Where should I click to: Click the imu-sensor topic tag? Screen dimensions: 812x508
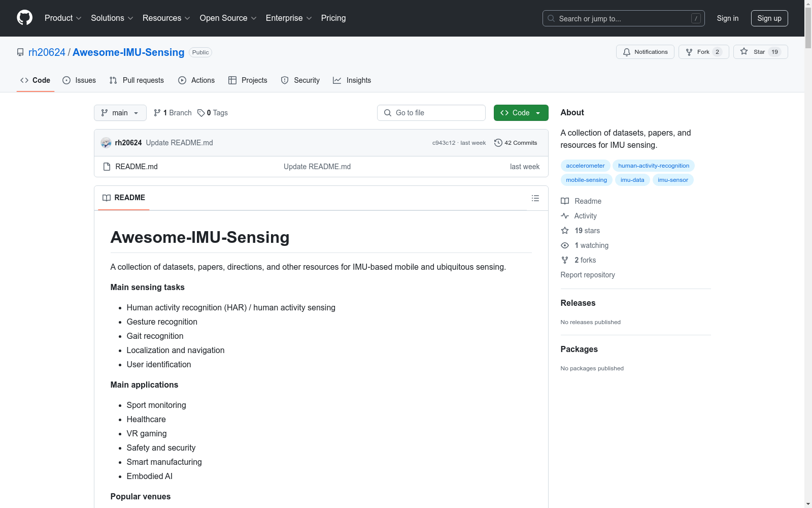coord(673,180)
